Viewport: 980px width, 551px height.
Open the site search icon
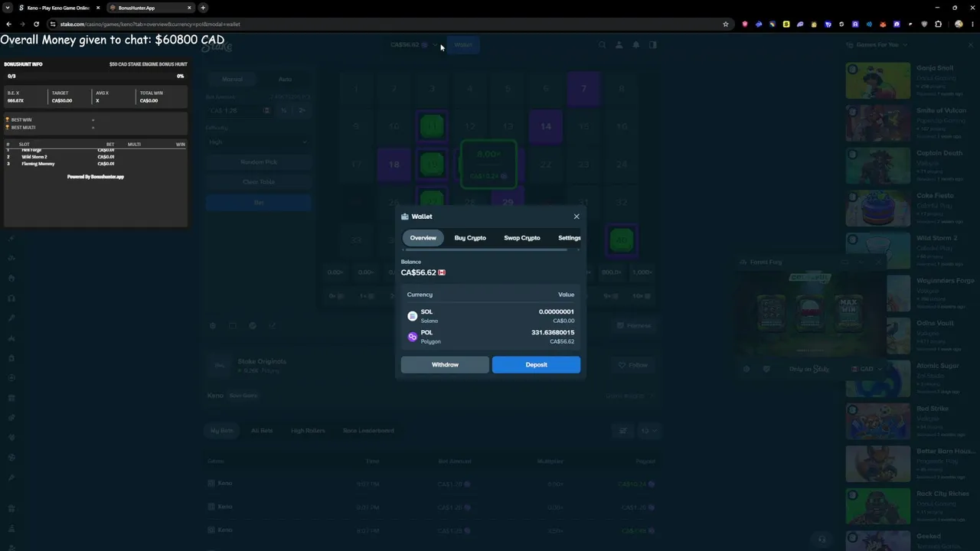tap(603, 45)
